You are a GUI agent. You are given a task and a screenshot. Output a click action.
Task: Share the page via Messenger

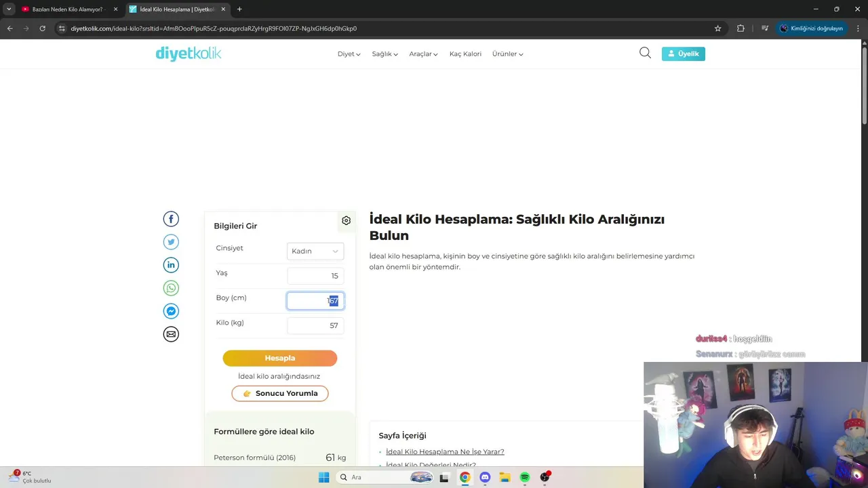171,311
